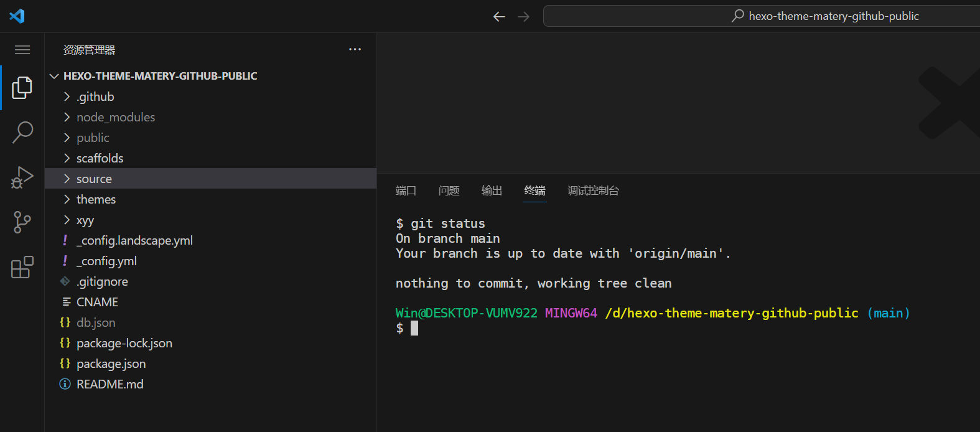Go forward with the right arrow
This screenshot has height=432, width=980.
523,16
